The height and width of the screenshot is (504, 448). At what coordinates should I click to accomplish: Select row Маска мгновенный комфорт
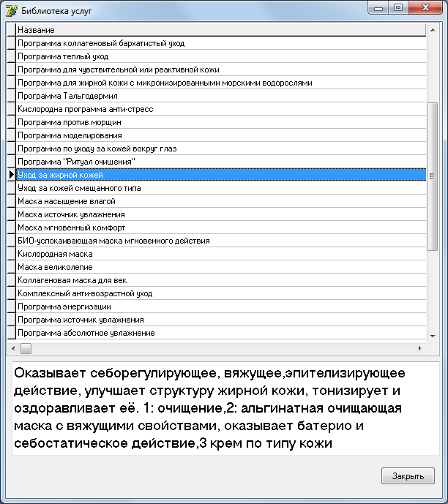click(221, 227)
